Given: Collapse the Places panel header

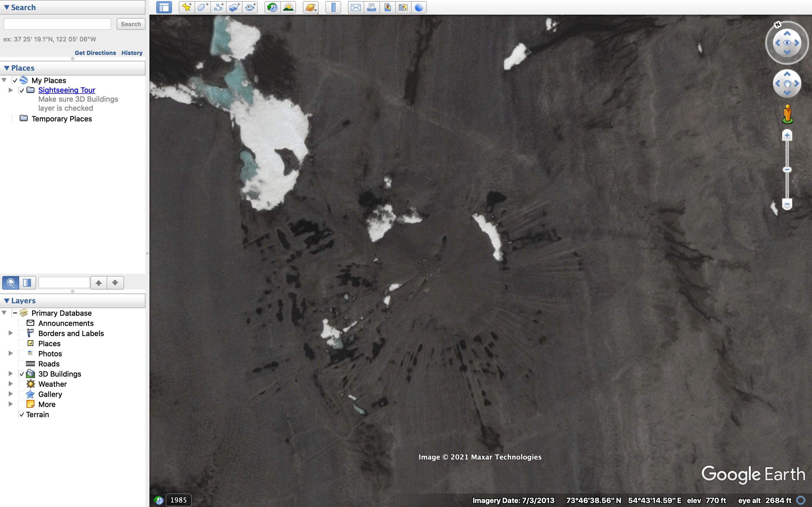Looking at the screenshot, I should [x=7, y=68].
